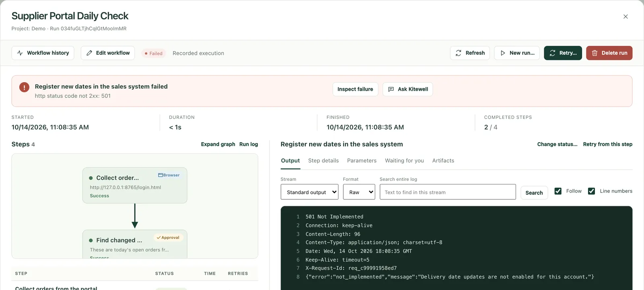Screen dimensions: 644x290
Task: Click Change status... link
Action: (557, 144)
